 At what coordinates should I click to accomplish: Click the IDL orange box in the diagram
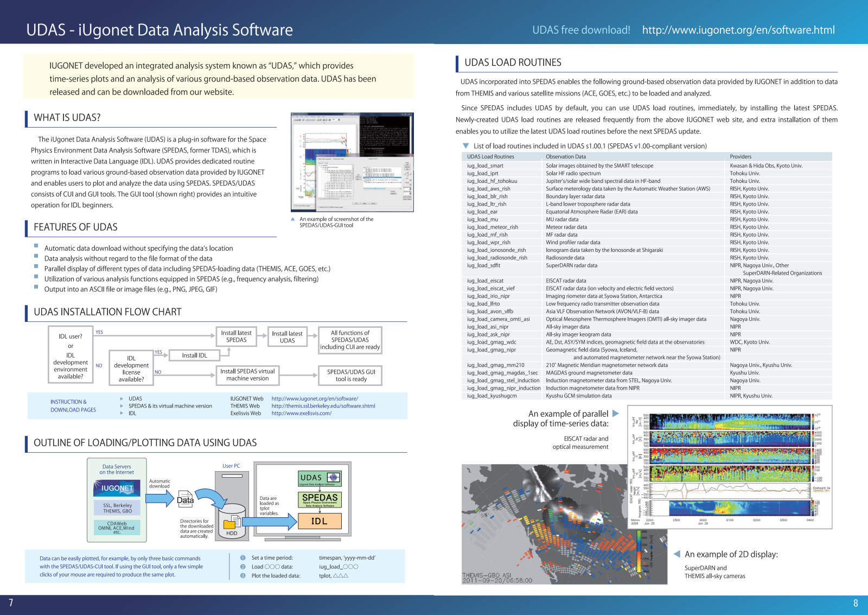pyautogui.click(x=320, y=521)
